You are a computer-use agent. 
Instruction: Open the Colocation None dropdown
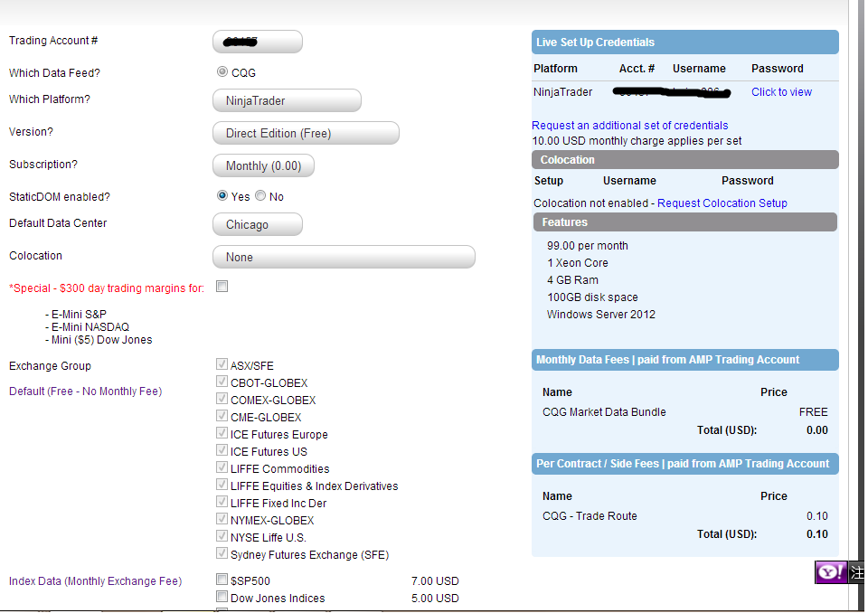[344, 257]
